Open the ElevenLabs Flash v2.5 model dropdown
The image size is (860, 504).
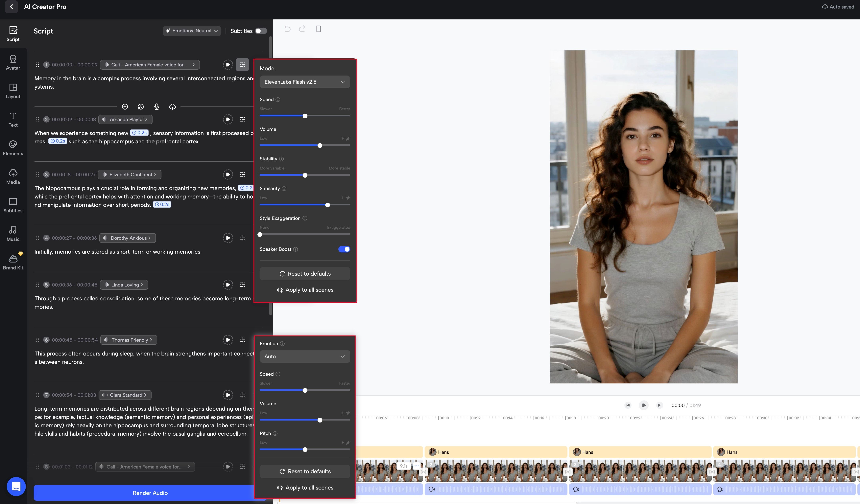[304, 82]
